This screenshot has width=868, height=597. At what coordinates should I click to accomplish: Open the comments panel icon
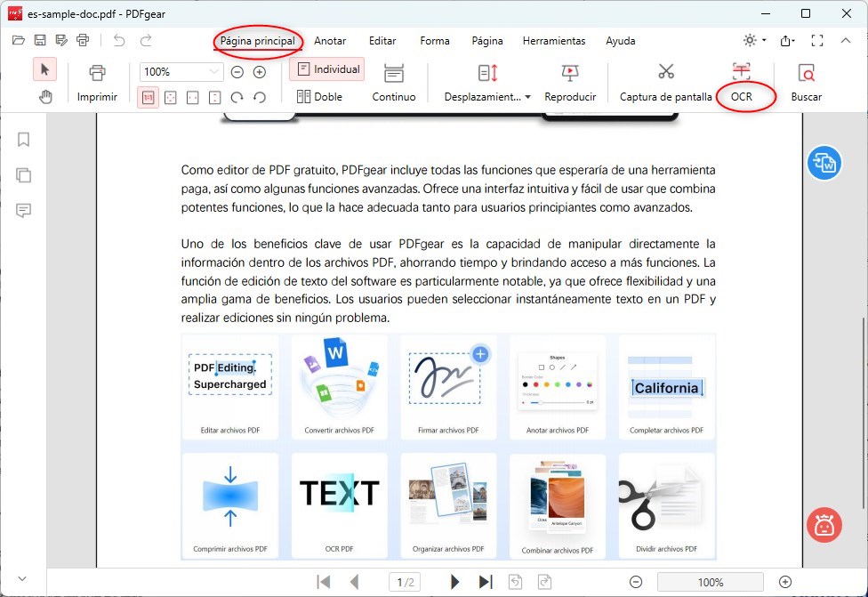tap(23, 211)
